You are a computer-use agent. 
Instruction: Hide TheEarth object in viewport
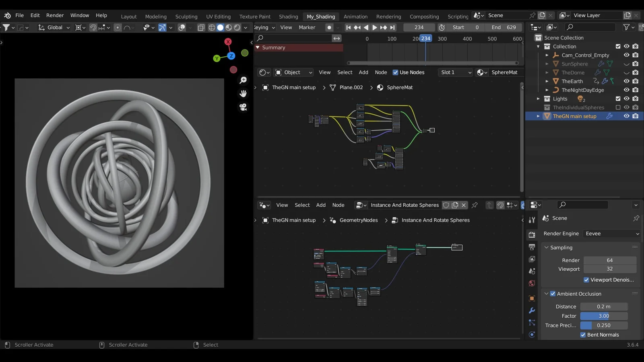[x=626, y=81]
